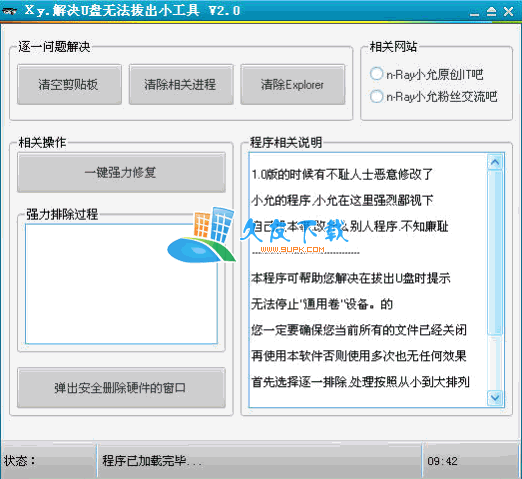Click line 无法停止'通用卷'设备

point(322,304)
